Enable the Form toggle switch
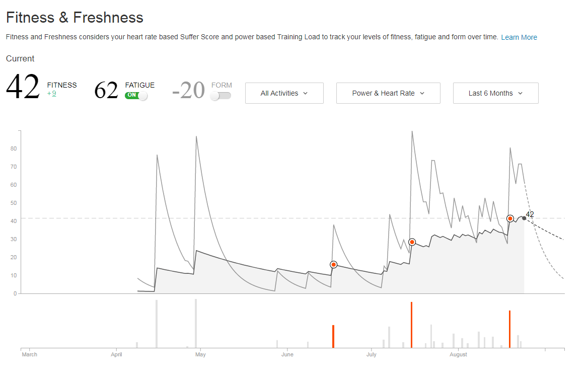 [221, 96]
